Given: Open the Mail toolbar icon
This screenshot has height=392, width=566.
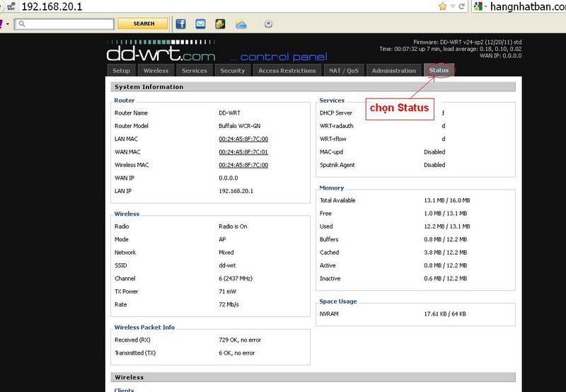Looking at the screenshot, I should coord(200,24).
